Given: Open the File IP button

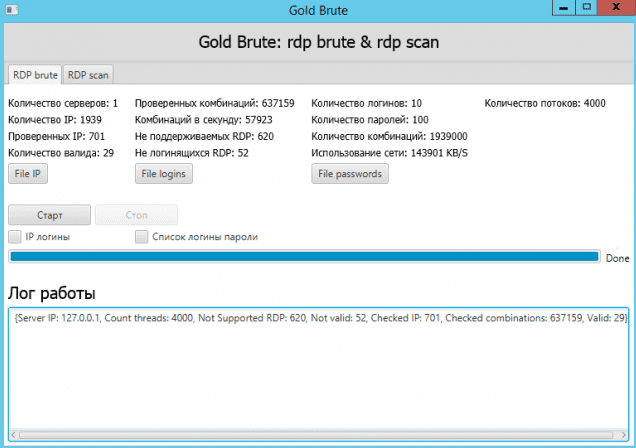Looking at the screenshot, I should (28, 174).
